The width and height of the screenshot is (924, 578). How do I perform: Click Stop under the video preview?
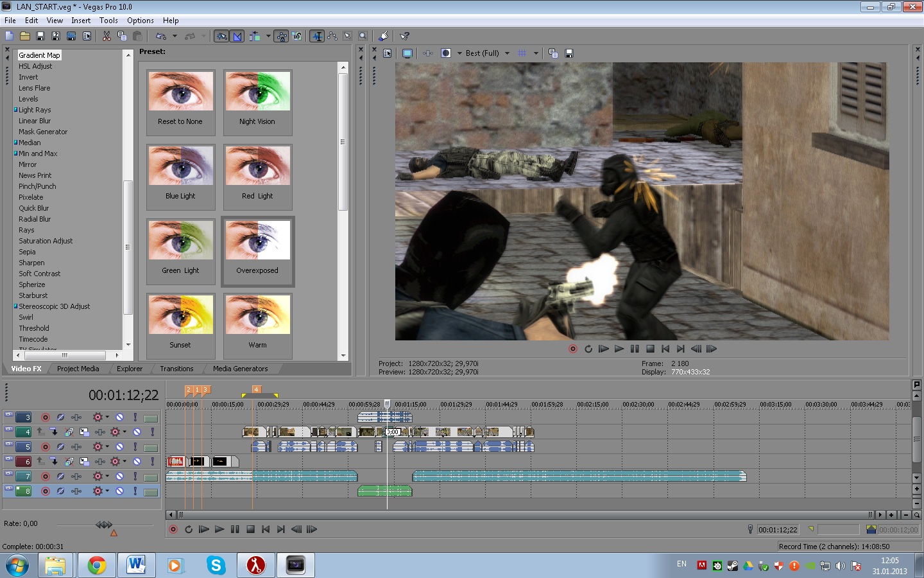pyautogui.click(x=650, y=349)
